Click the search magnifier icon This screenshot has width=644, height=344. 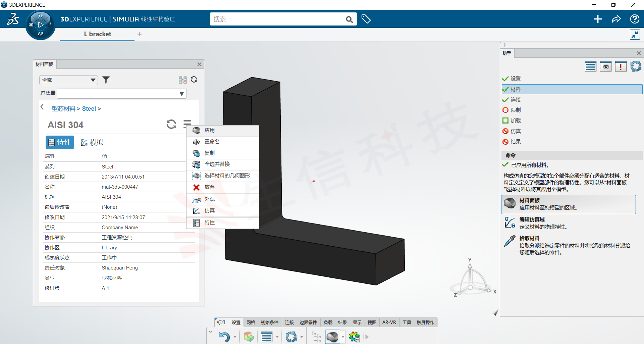[349, 19]
